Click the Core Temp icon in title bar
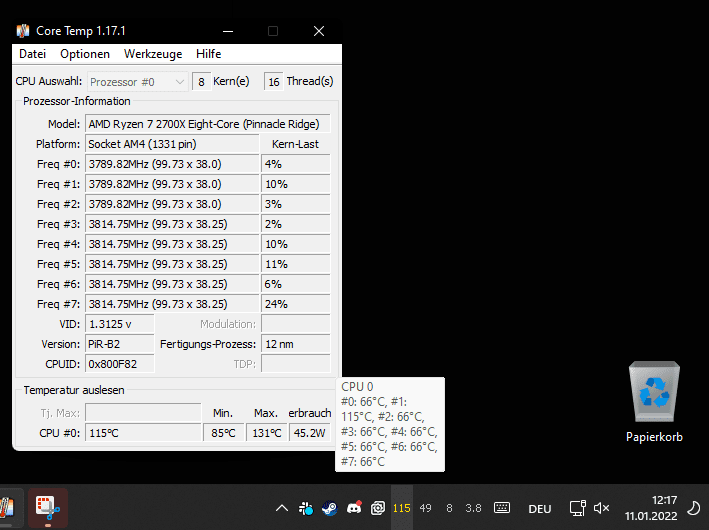This screenshot has height=530, width=709. pyautogui.click(x=23, y=31)
